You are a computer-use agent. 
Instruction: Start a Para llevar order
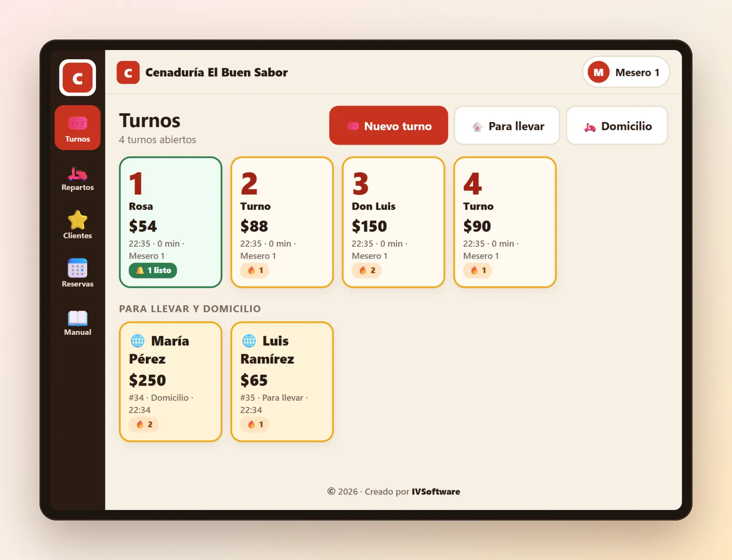click(x=507, y=126)
